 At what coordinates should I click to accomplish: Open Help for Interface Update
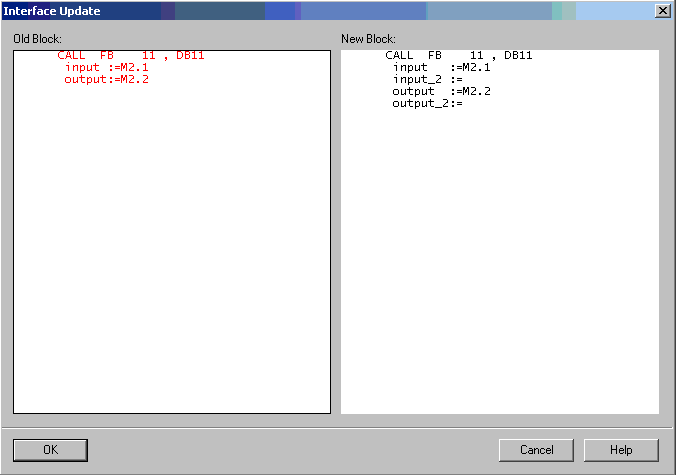click(x=621, y=450)
